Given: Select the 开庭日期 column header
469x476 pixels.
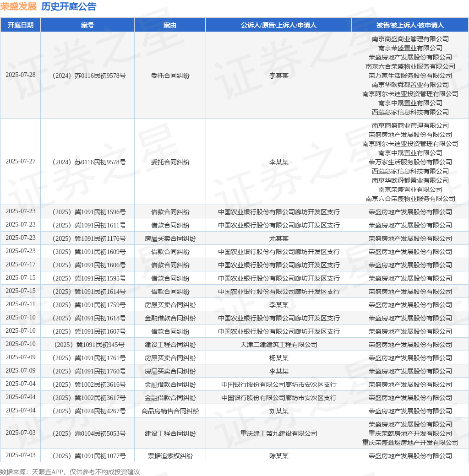Looking at the screenshot, I should [x=21, y=25].
